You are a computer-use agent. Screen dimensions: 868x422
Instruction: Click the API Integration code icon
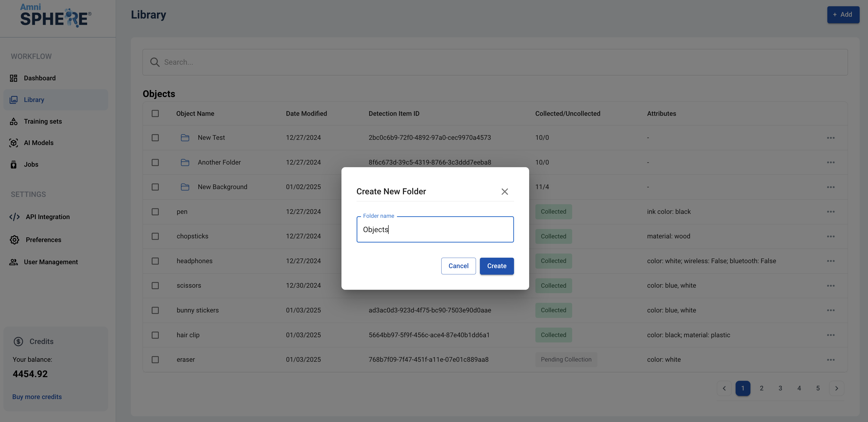15,217
